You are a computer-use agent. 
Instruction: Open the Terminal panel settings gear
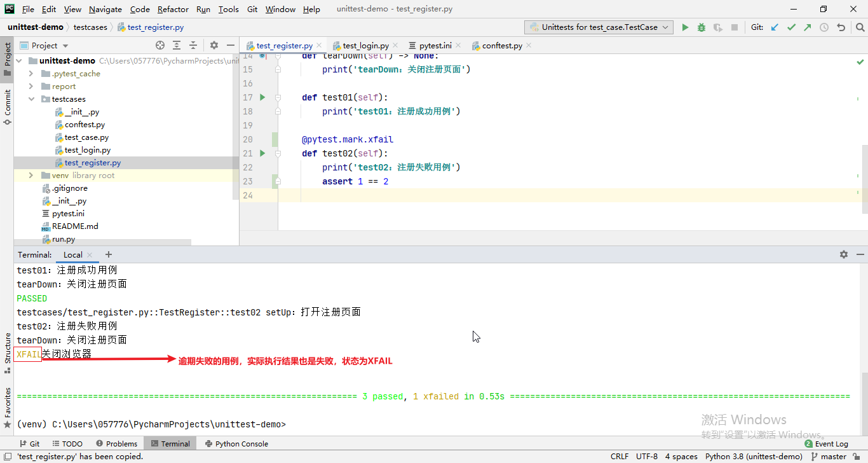click(844, 254)
